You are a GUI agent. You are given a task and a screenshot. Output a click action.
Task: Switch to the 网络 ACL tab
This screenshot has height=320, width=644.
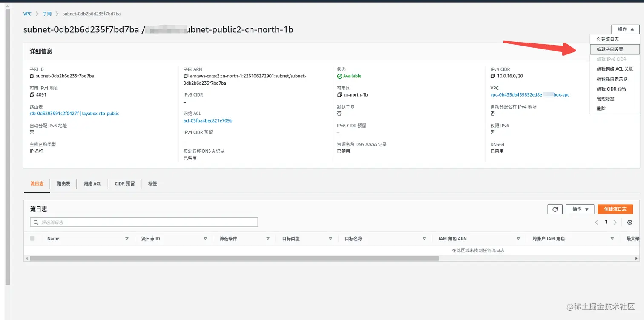pos(92,183)
